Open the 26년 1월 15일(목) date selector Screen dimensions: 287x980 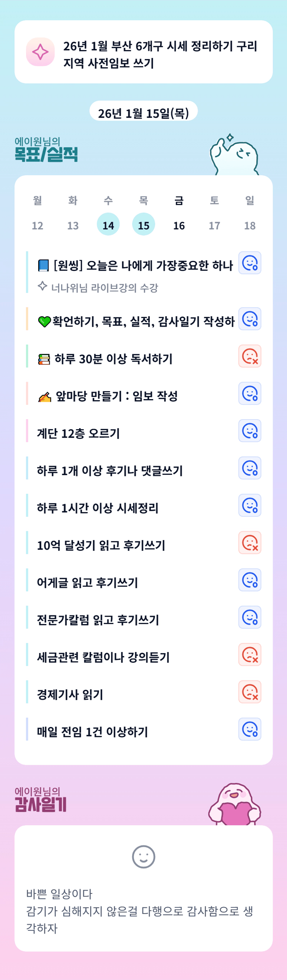tap(144, 112)
